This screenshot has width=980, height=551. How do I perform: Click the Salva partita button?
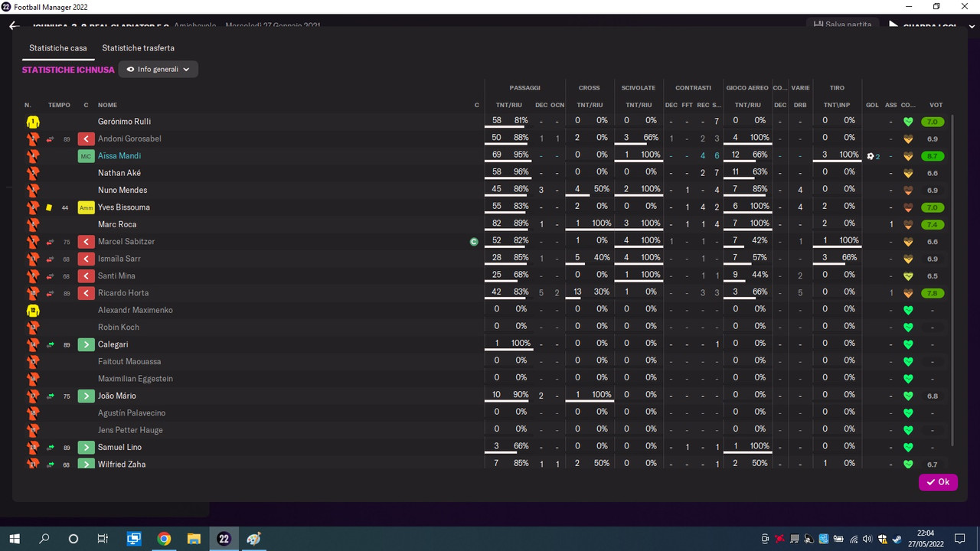click(842, 24)
